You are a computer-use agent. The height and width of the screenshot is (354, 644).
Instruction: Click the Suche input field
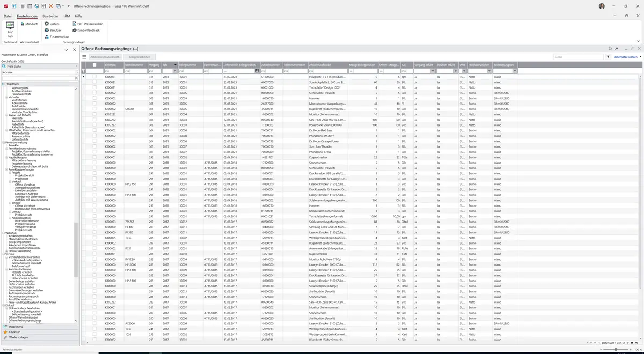tap(579, 56)
